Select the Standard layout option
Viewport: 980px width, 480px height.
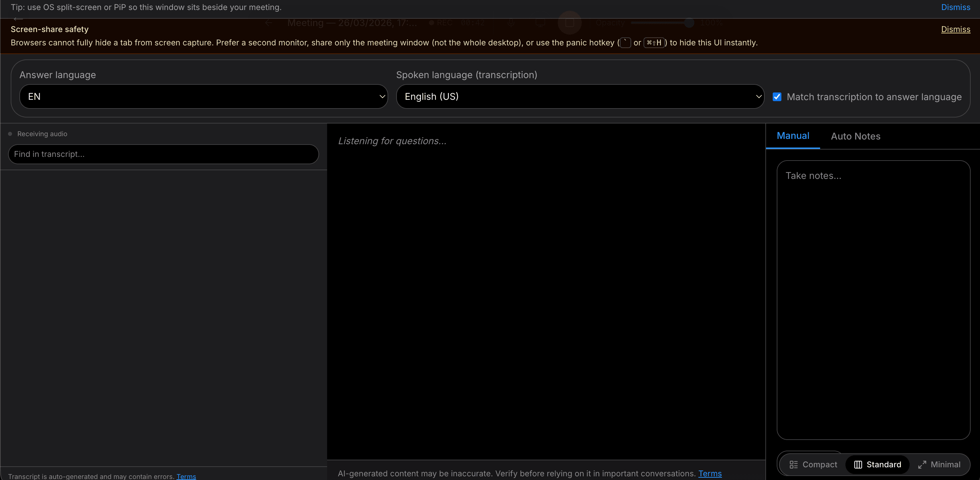click(877, 464)
